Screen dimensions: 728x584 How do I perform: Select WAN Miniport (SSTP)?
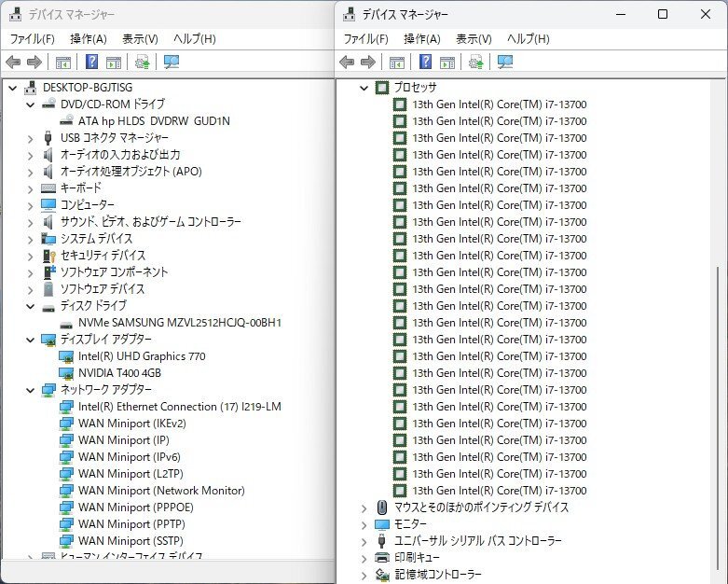[130, 541]
